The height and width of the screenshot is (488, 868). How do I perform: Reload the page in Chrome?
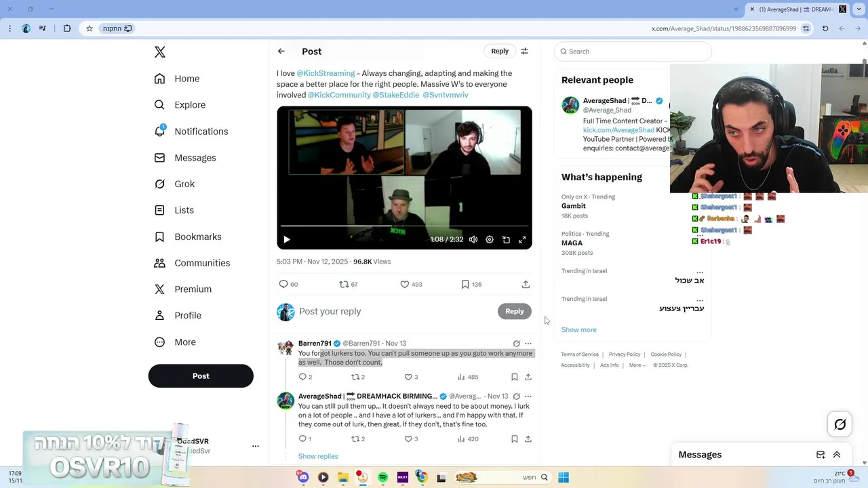(825, 28)
